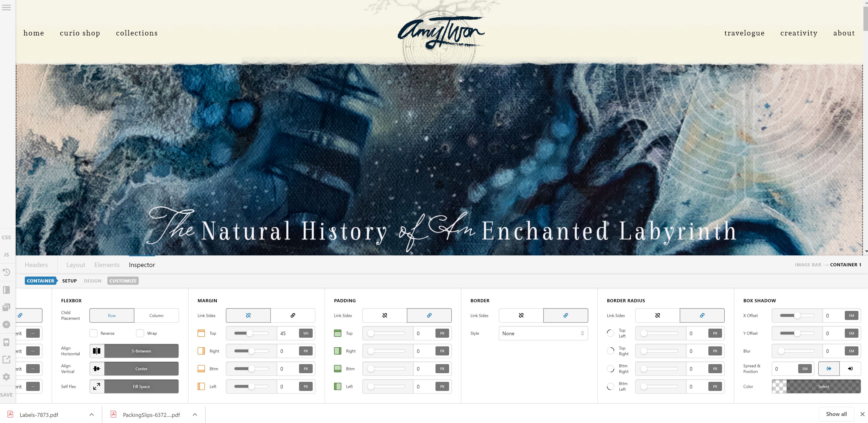Open the hamburger menu icon

click(6, 8)
